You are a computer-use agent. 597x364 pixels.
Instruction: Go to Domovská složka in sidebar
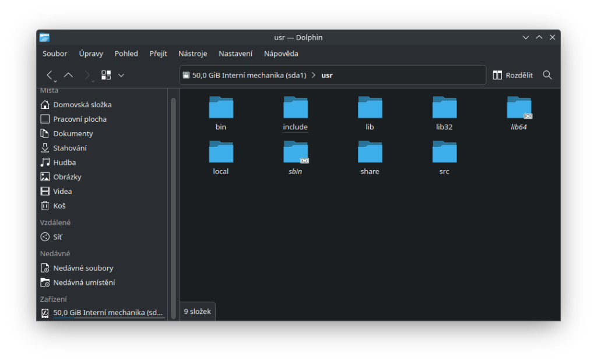82,105
